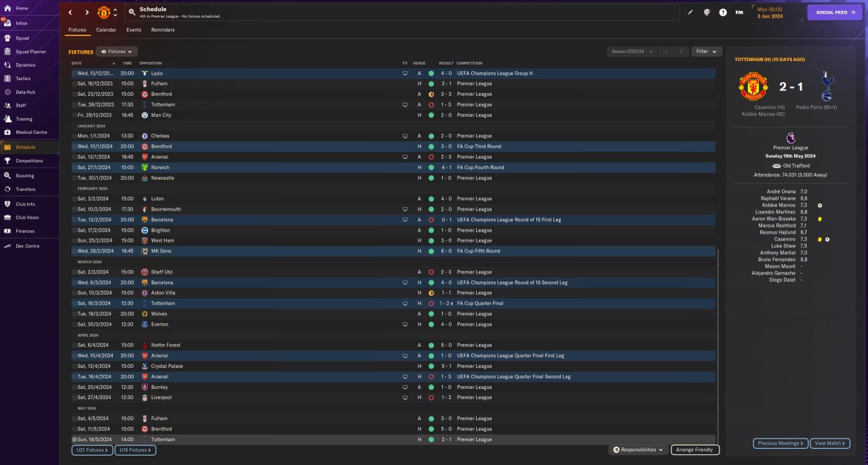Click the View Match button
The width and height of the screenshot is (868, 465).
pyautogui.click(x=829, y=443)
